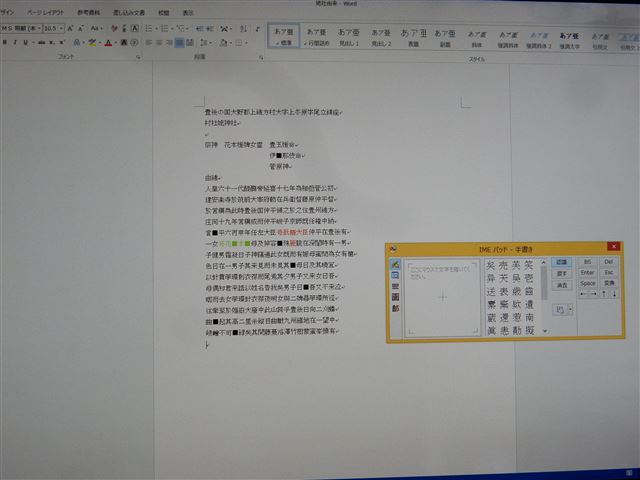Click the highlighted Justify alignment icon
The height and width of the screenshot is (480, 640).
(x=179, y=42)
